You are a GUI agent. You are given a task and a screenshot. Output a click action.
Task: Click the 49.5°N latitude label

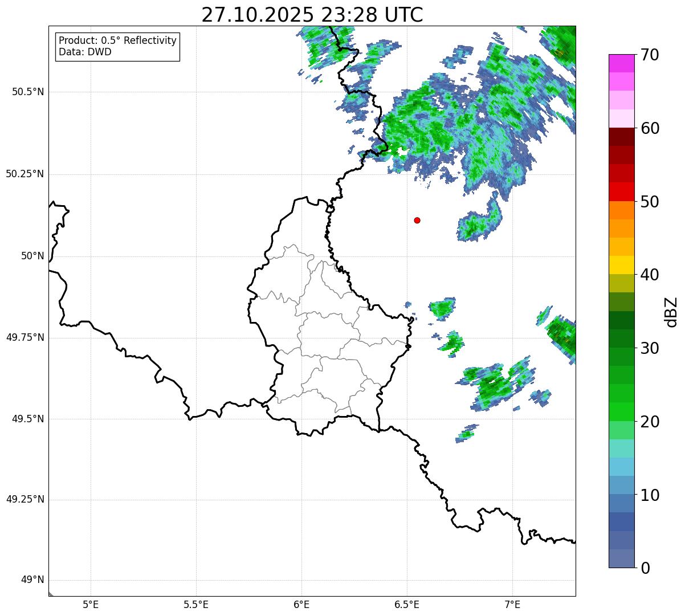click(x=28, y=419)
